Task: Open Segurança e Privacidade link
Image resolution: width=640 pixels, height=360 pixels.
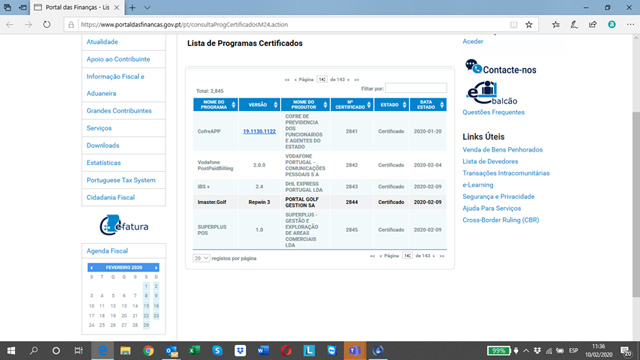Action: [x=498, y=197]
